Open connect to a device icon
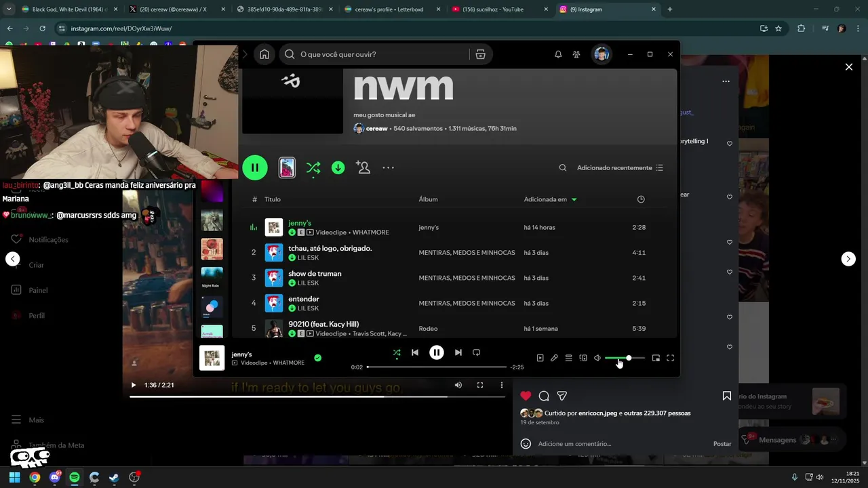This screenshot has height=488, width=868. 583,358
